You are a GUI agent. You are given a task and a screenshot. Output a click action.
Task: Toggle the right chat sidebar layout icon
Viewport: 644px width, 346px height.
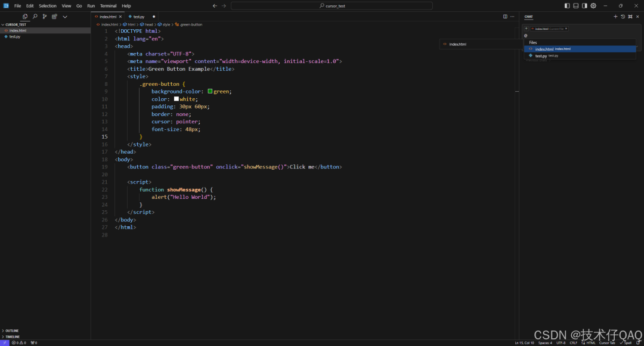(584, 6)
